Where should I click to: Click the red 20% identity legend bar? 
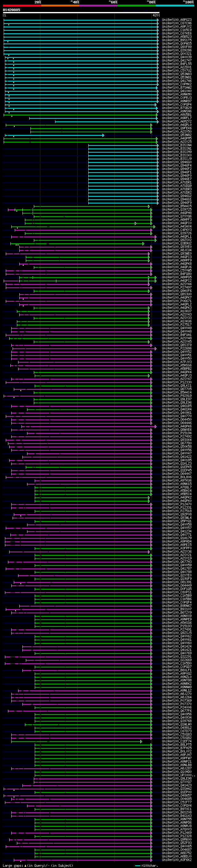click(22, 6)
